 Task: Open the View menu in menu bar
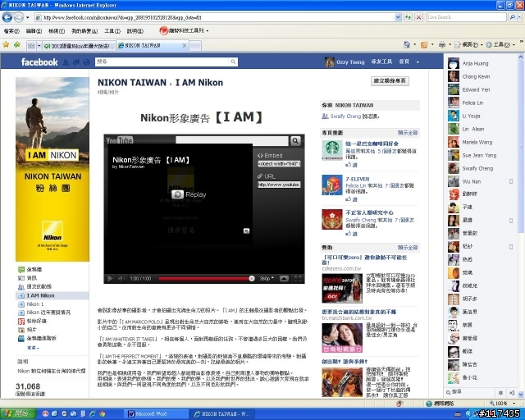[x=57, y=31]
